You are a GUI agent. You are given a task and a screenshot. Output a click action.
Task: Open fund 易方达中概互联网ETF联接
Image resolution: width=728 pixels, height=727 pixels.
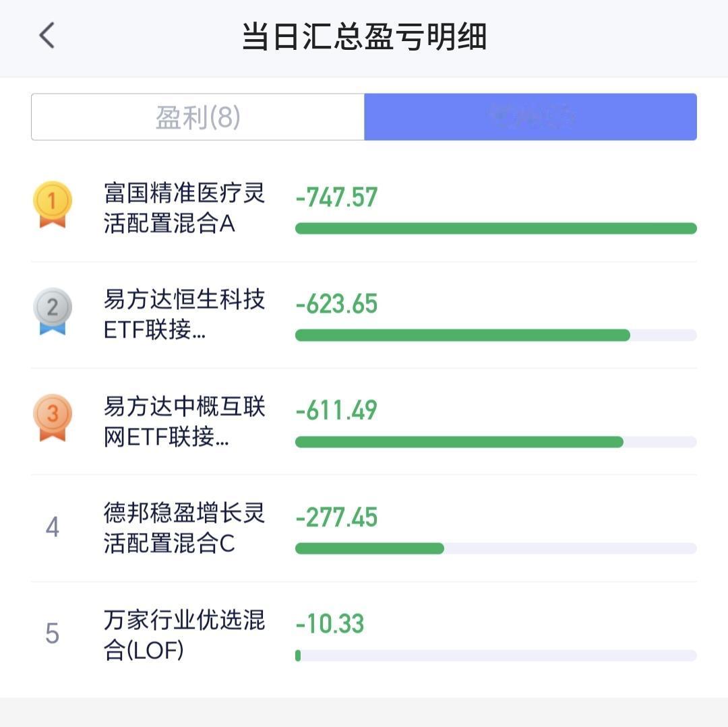(x=184, y=421)
